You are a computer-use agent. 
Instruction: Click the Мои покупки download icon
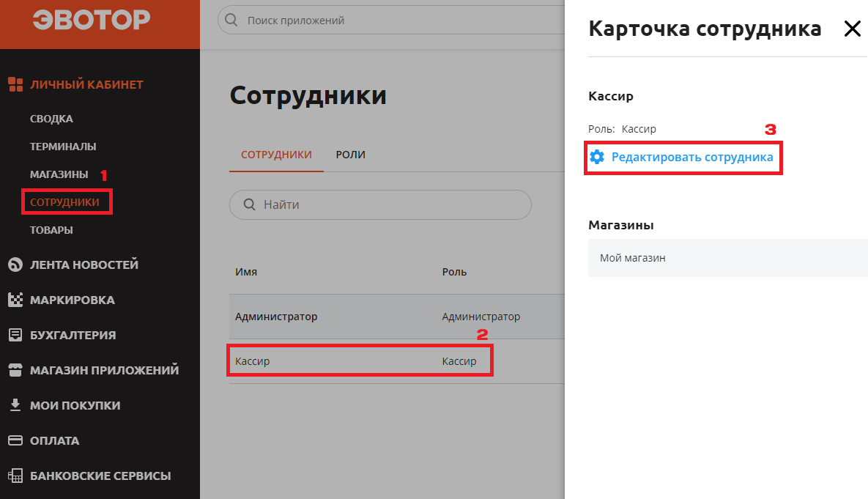click(14, 404)
